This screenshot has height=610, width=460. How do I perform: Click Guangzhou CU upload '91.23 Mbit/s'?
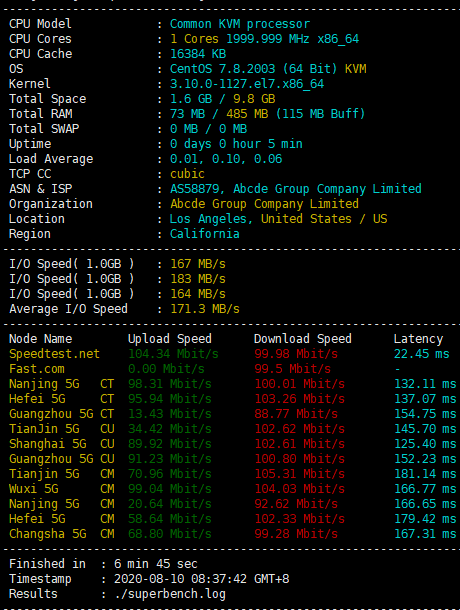170,459
